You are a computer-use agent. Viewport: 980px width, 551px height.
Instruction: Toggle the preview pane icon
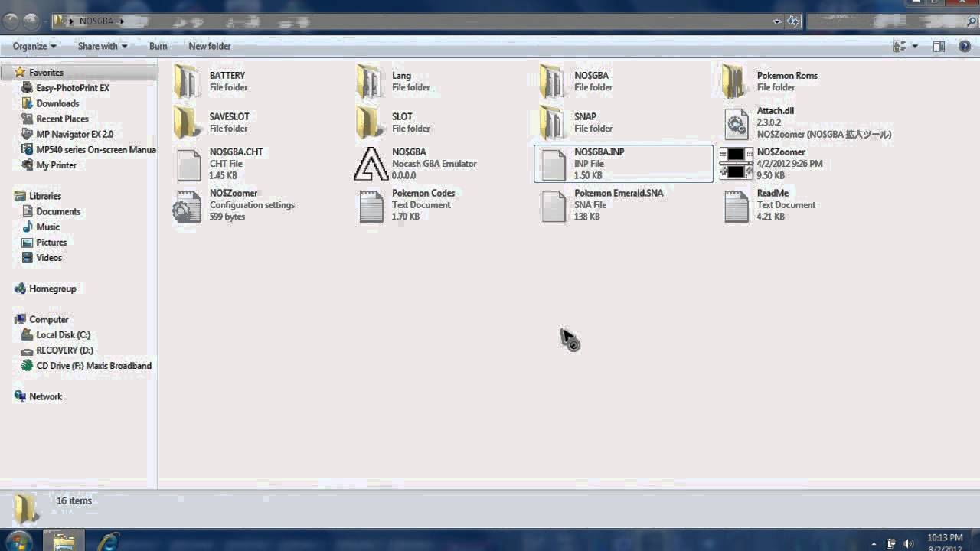[939, 47]
